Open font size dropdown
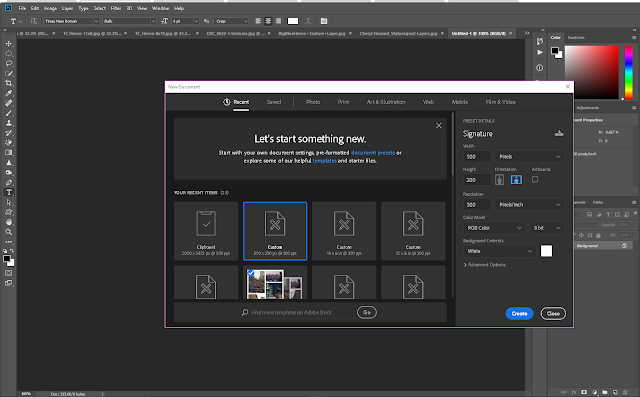 pyautogui.click(x=185, y=21)
